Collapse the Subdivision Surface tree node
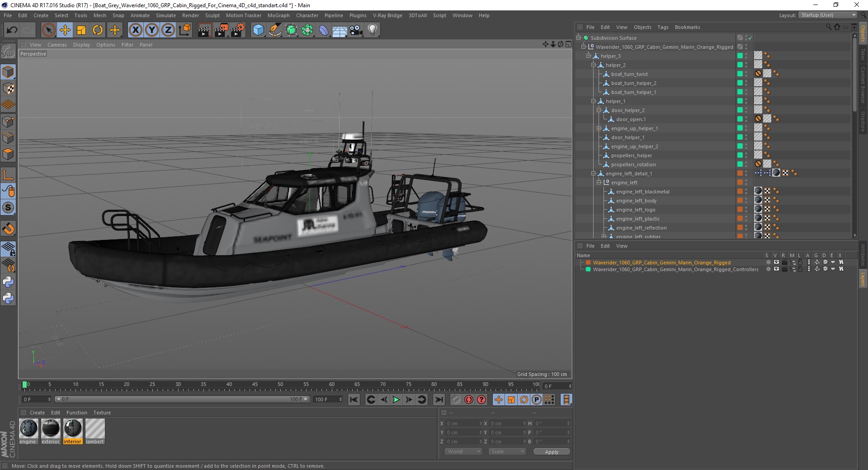868x470 pixels. click(578, 38)
